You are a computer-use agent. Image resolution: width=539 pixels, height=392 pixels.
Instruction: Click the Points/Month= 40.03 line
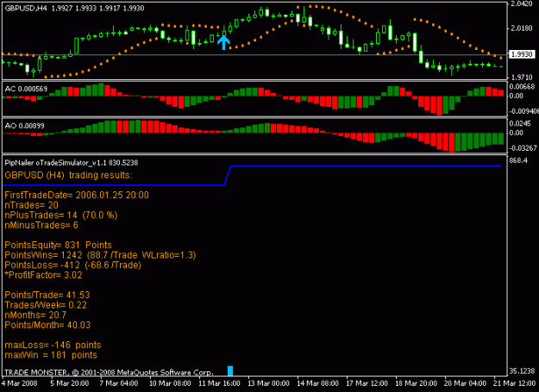(47, 325)
